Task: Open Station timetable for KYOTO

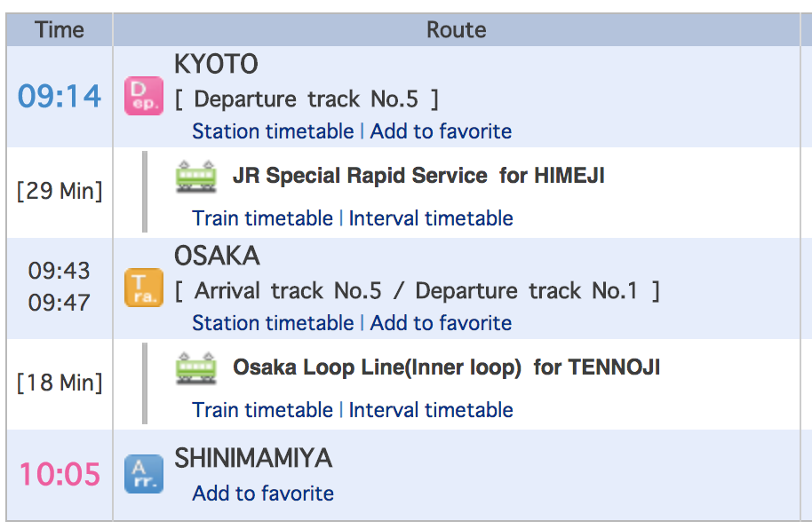Action: 273,131
